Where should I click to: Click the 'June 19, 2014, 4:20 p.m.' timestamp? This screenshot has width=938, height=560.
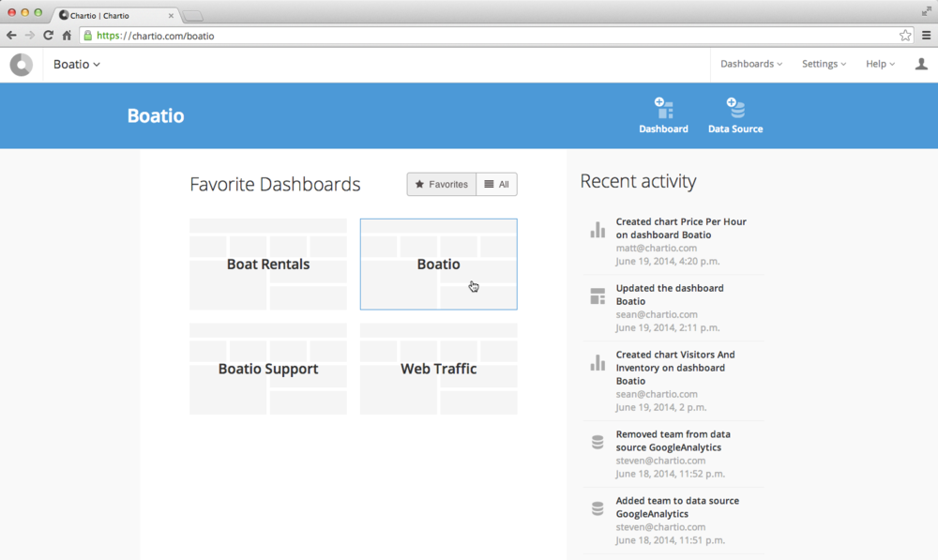[668, 261]
